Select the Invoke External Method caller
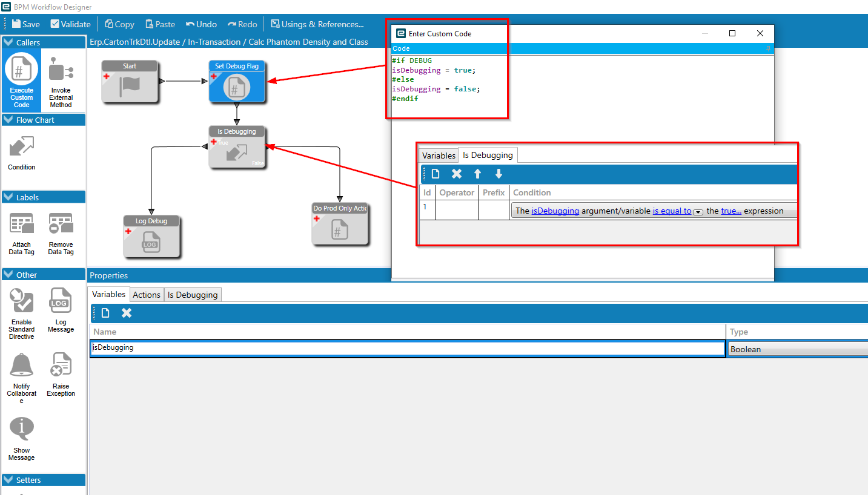The height and width of the screenshot is (495, 868). [61, 82]
